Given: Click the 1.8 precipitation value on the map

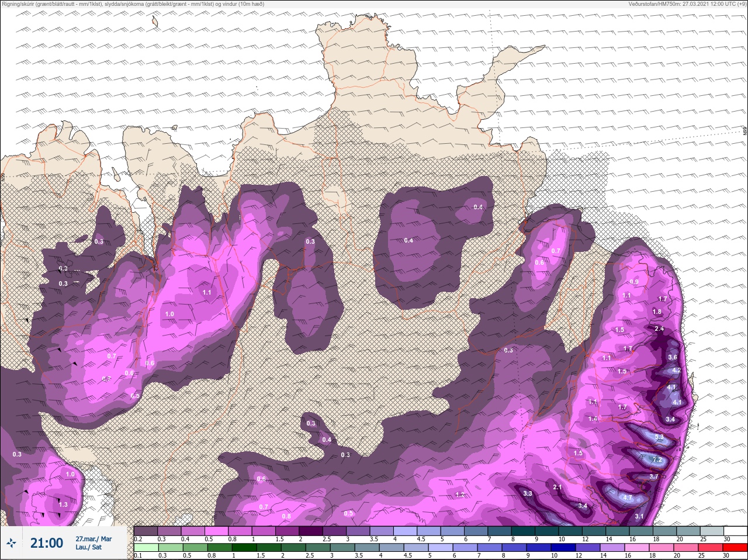Looking at the screenshot, I should click(x=657, y=312).
